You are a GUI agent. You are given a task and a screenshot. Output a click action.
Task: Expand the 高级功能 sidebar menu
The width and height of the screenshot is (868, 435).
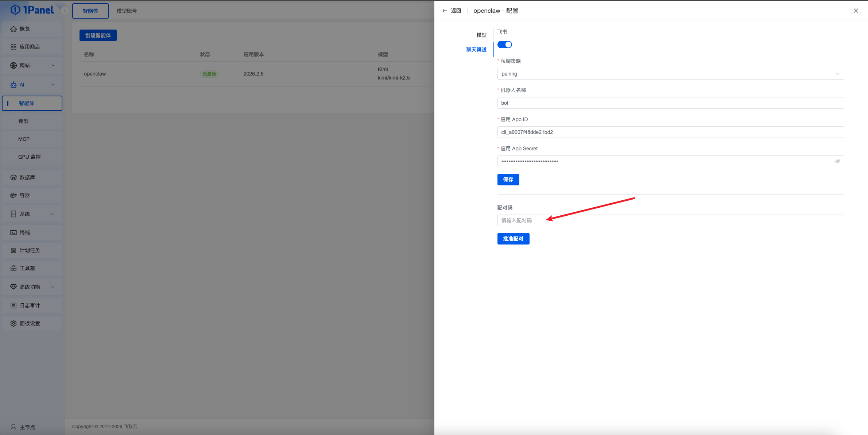(53, 287)
